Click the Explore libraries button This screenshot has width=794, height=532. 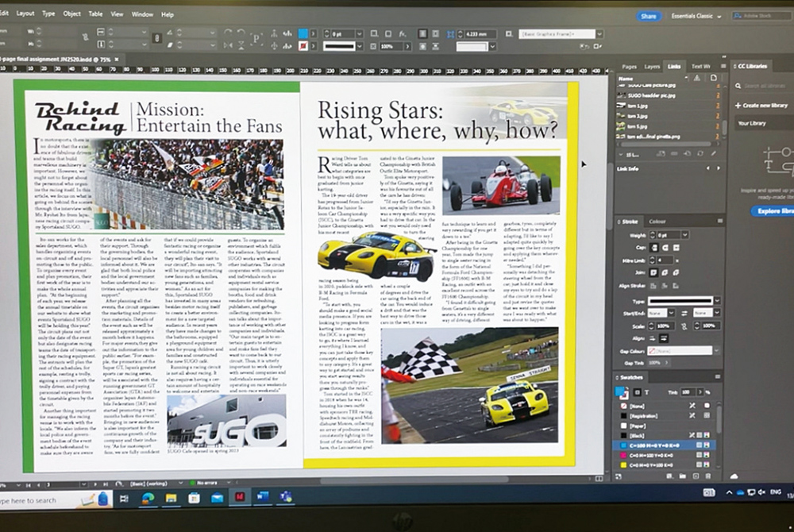(x=773, y=211)
